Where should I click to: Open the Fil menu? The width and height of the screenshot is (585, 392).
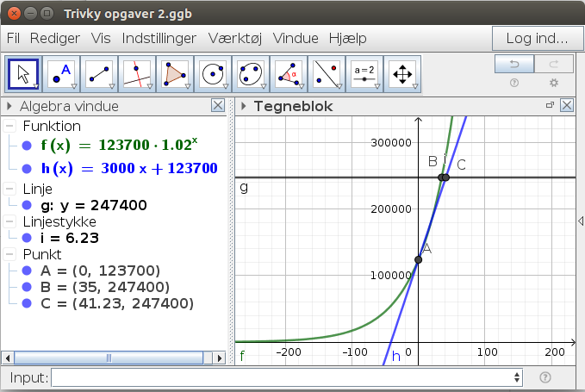(x=13, y=38)
